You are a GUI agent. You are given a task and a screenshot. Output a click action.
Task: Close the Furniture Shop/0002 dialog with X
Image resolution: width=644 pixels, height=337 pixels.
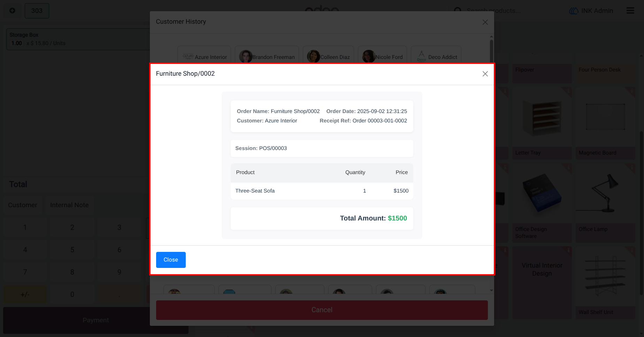point(485,74)
